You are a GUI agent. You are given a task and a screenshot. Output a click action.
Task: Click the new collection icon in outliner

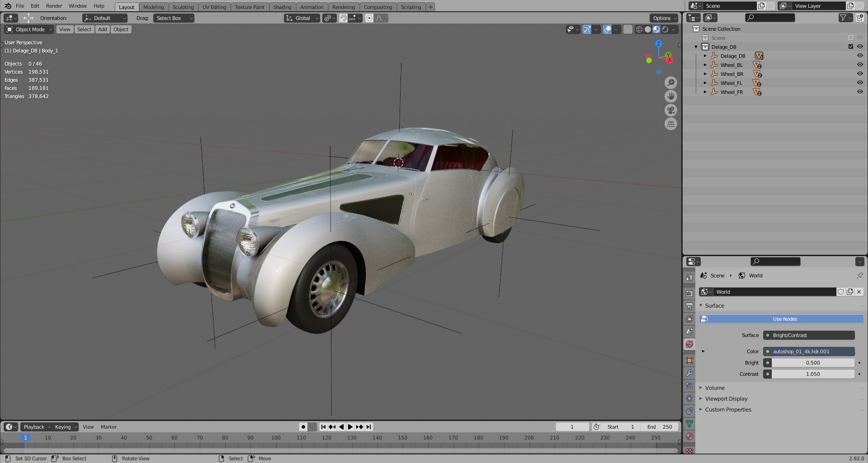(x=859, y=18)
